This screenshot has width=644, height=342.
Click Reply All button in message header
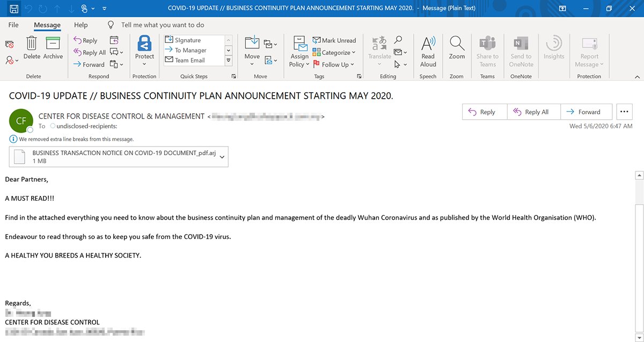click(x=531, y=112)
